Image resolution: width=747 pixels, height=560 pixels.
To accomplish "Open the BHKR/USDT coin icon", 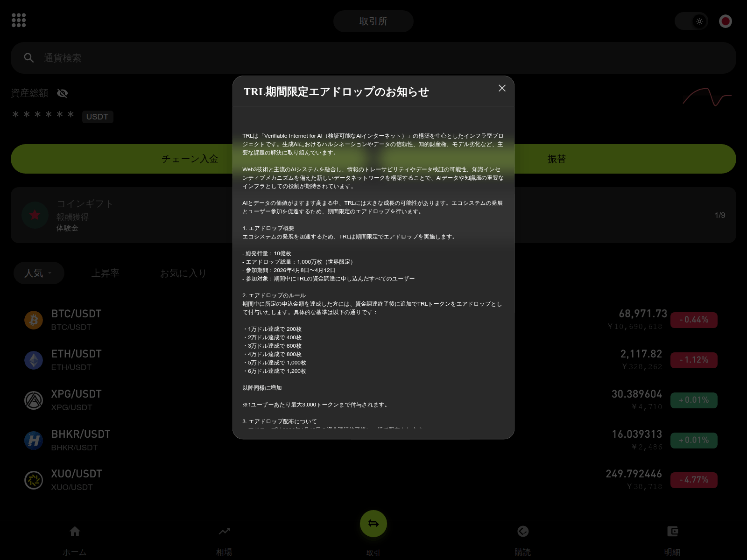I will click(34, 441).
